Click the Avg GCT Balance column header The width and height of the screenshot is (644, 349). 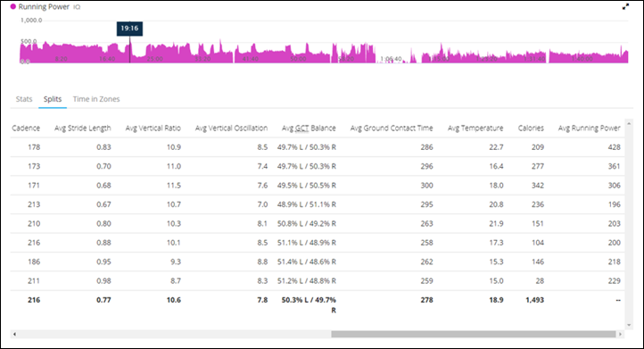tap(309, 128)
